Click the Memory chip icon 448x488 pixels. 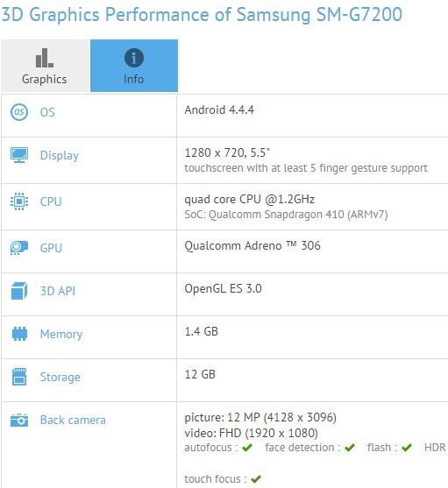point(19,334)
